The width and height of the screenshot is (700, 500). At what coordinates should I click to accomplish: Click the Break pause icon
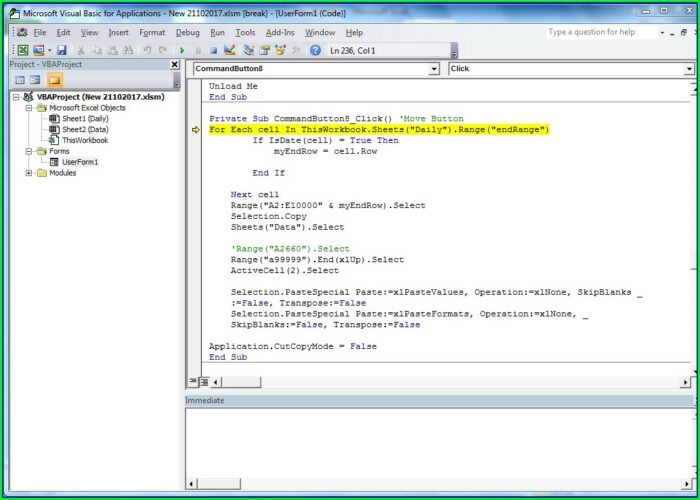coord(198,50)
